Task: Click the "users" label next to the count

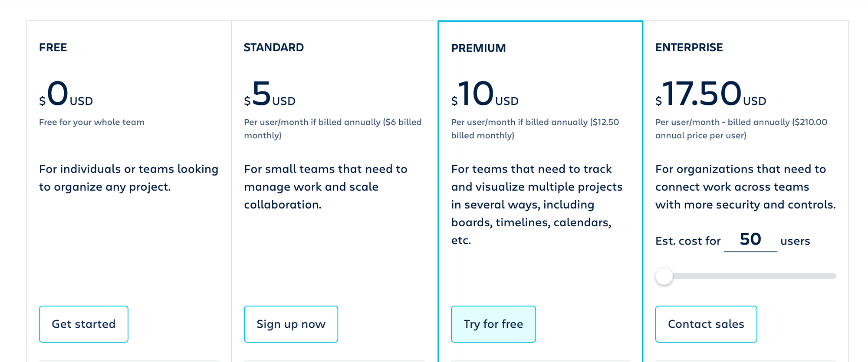Action: point(795,241)
